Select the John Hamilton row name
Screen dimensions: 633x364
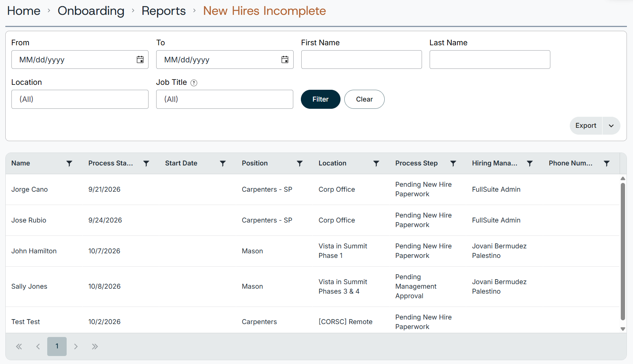[x=34, y=251]
